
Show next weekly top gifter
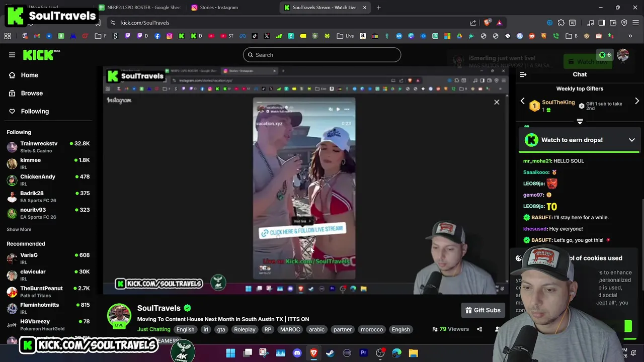[637, 101]
